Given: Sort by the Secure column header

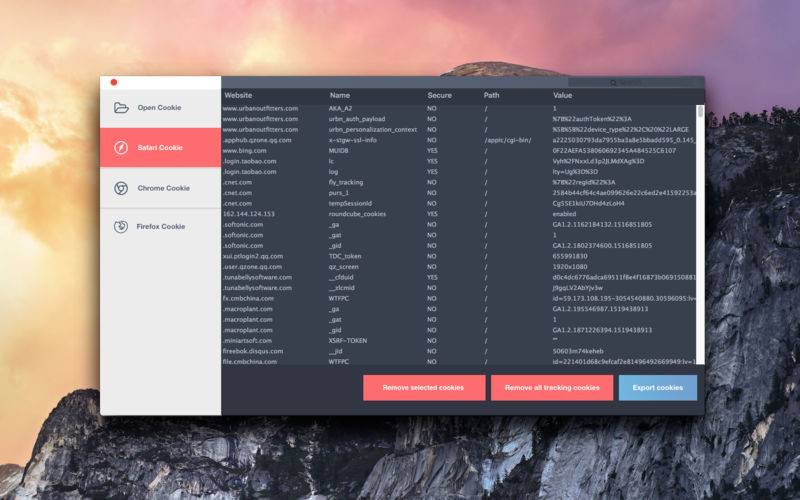Looking at the screenshot, I should coord(439,95).
